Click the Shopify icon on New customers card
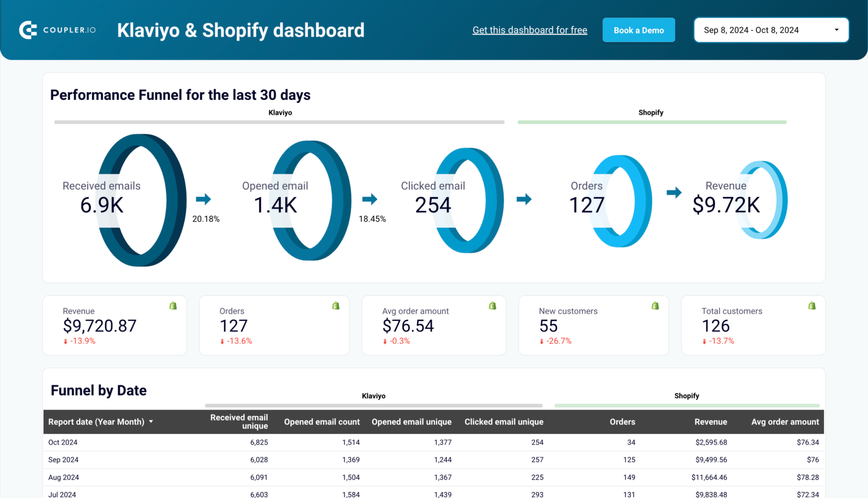Image resolution: width=868 pixels, height=498 pixels. (x=655, y=306)
